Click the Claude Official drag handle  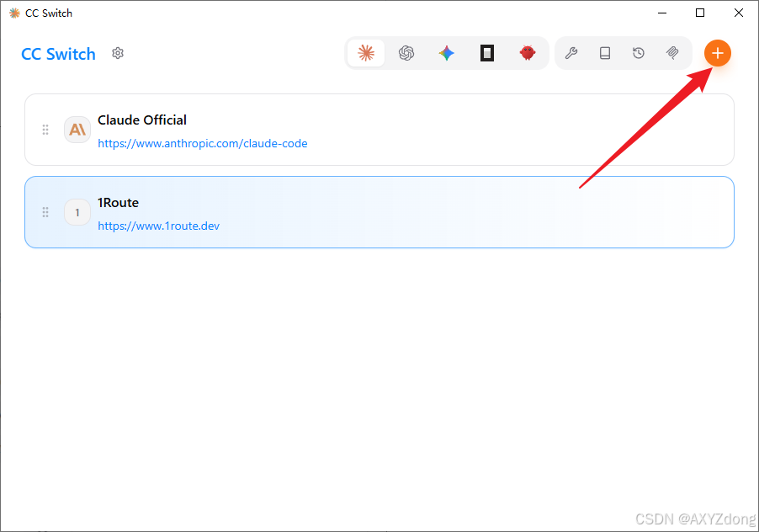tap(45, 130)
